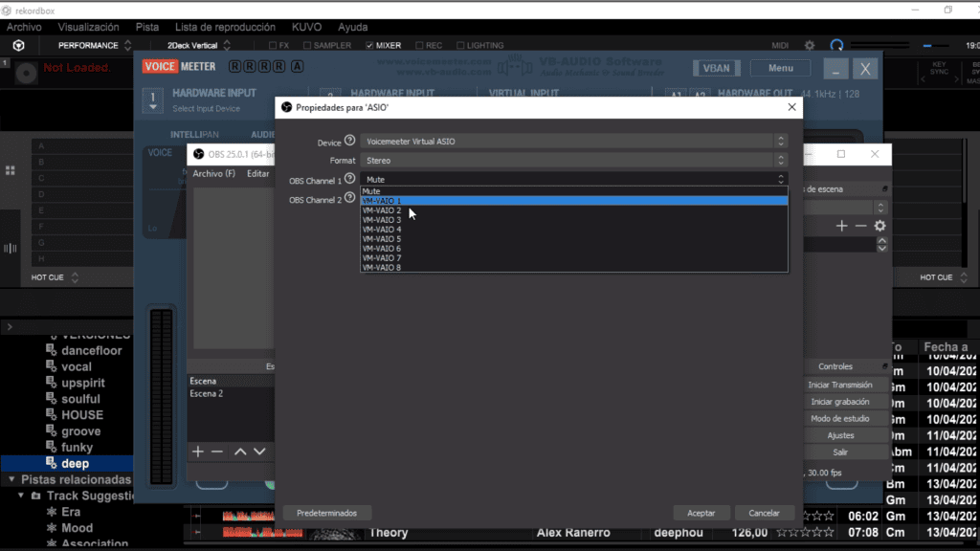
Task: Add a scene with the OBS plus icon
Action: coord(197,452)
